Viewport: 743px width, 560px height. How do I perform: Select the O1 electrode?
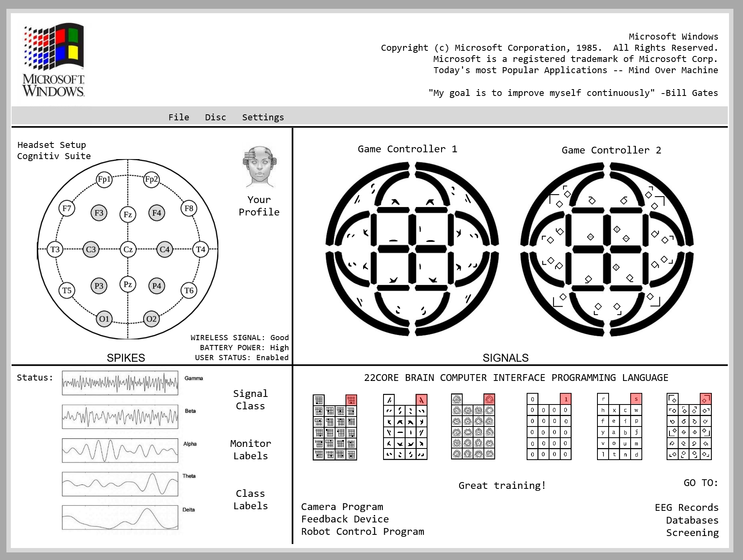click(x=104, y=319)
